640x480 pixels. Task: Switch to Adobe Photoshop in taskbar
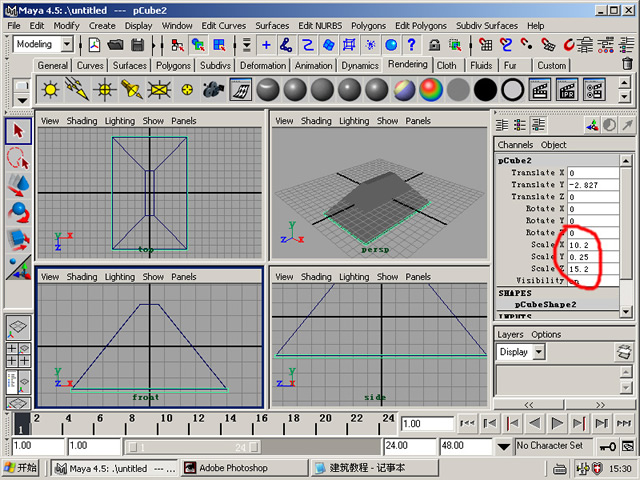(x=244, y=468)
